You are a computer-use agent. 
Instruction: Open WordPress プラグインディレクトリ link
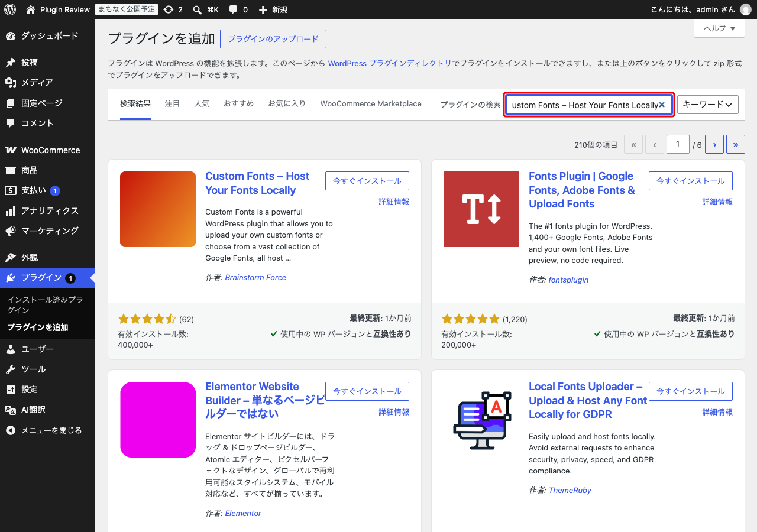pyautogui.click(x=390, y=63)
